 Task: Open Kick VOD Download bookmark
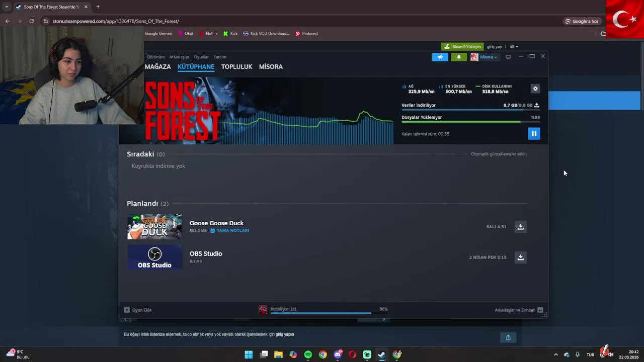(x=266, y=34)
